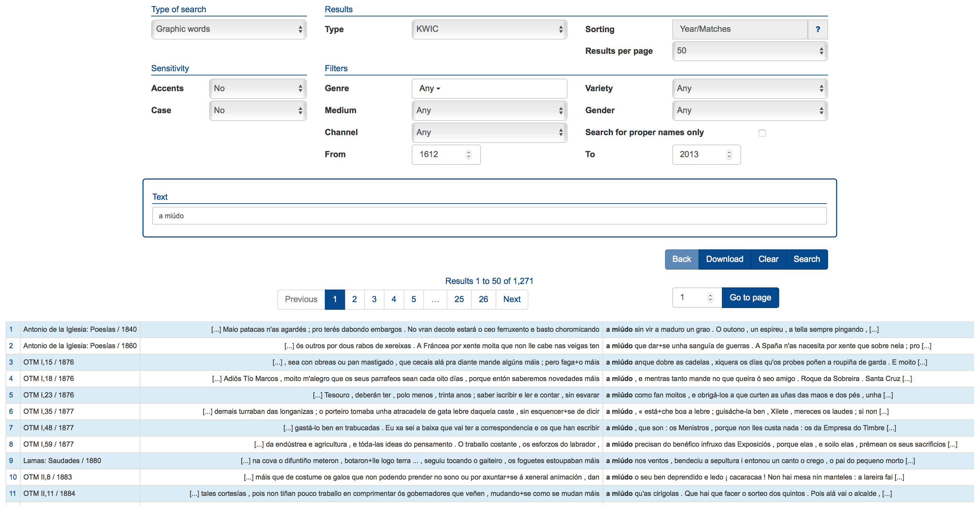Image resolution: width=980 pixels, height=505 pixels.
Task: Click the Next page button
Action: click(511, 299)
